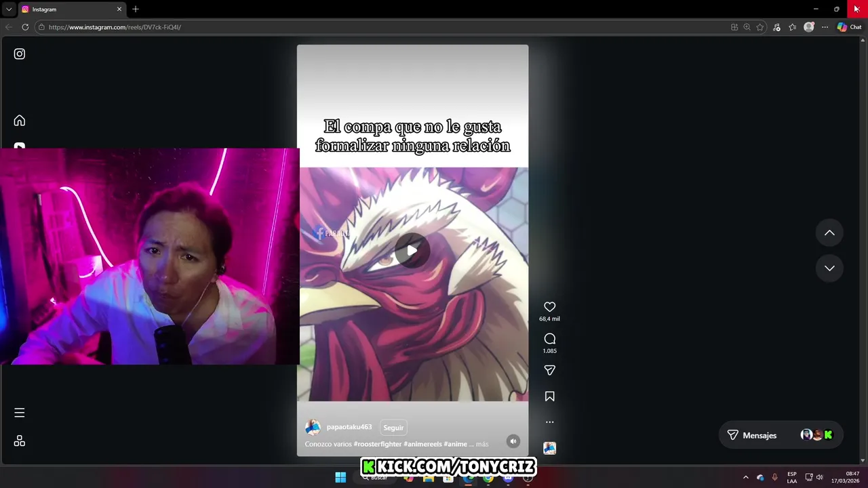This screenshot has height=488, width=868.
Task: Open a new browser tab
Action: [136, 9]
